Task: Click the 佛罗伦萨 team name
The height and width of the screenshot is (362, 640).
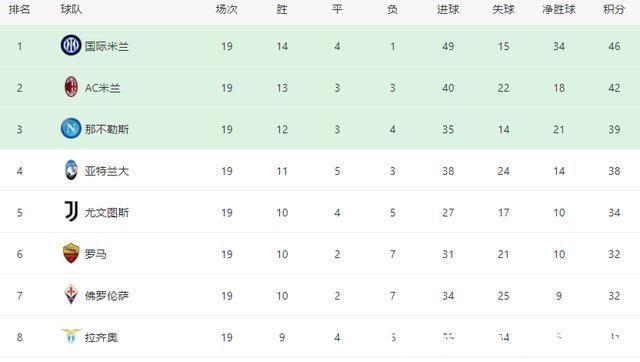Action: click(x=107, y=296)
